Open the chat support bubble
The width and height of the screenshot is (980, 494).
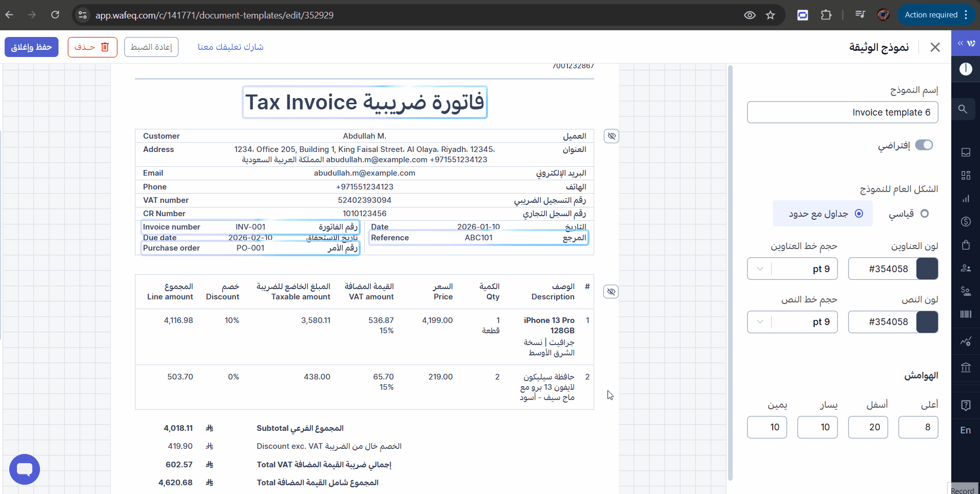[x=25, y=469]
